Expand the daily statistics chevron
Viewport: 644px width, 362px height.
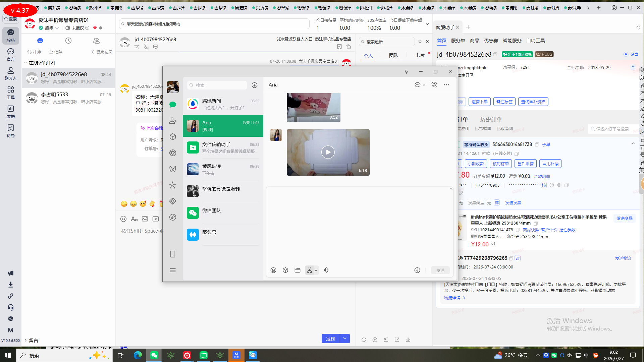click(427, 24)
